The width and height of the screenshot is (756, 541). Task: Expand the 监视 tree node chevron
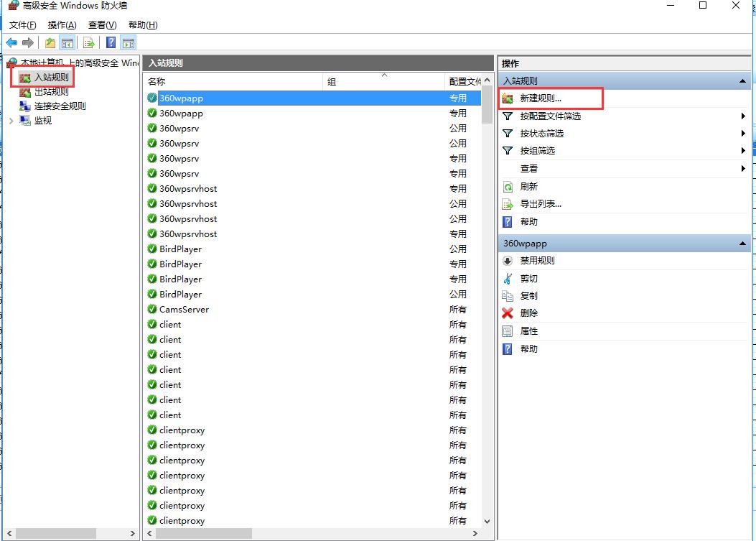point(11,121)
